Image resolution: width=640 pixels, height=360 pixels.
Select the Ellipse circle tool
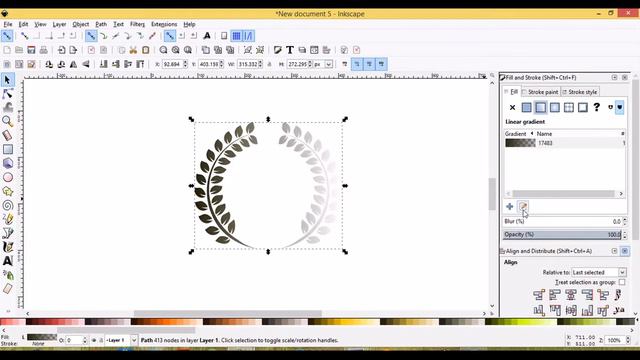click(x=7, y=177)
